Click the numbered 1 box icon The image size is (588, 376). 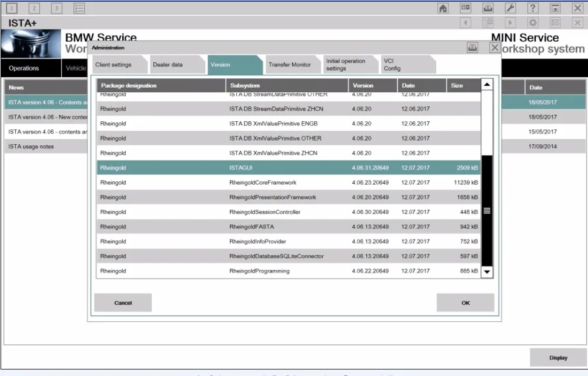click(12, 8)
